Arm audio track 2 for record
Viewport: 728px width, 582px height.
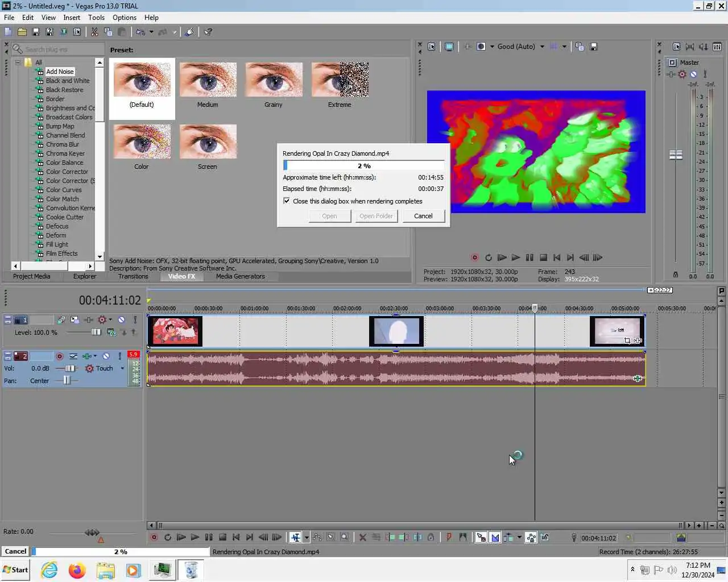(60, 356)
